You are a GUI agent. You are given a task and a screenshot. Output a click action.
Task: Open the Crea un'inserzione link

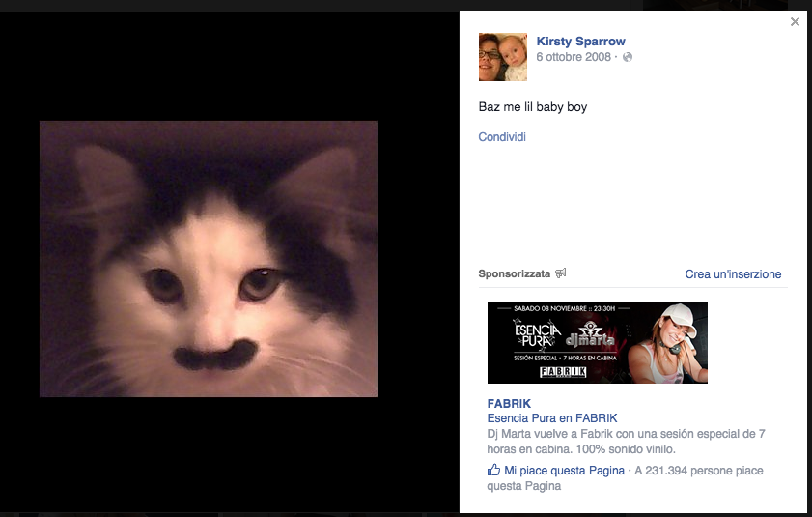[733, 274]
